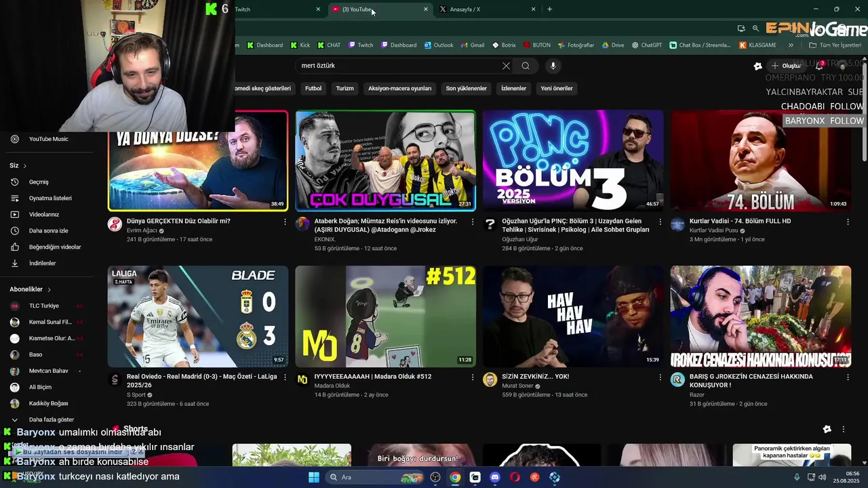Open Beğendiğim videolar liked videos

pyautogui.click(x=55, y=247)
